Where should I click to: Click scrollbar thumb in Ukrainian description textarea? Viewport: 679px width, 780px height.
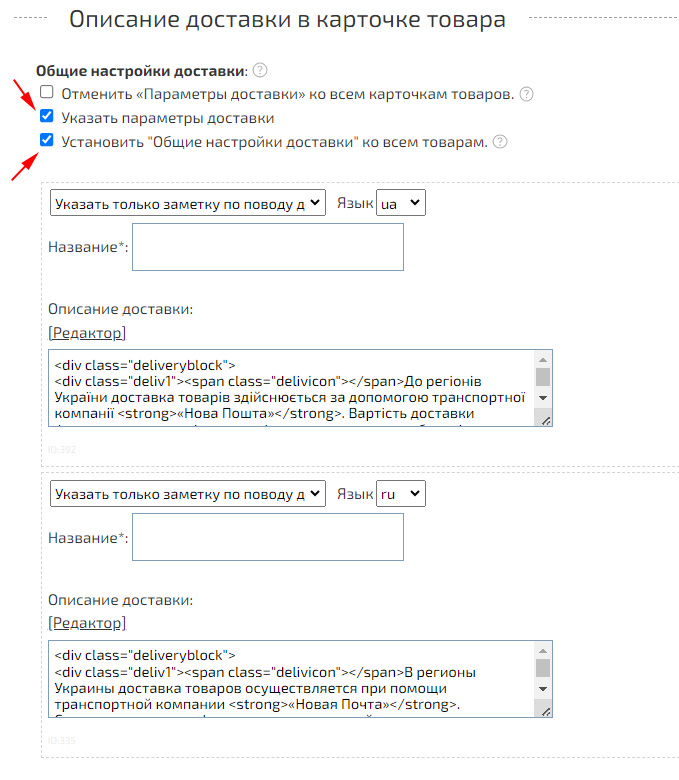[x=543, y=376]
